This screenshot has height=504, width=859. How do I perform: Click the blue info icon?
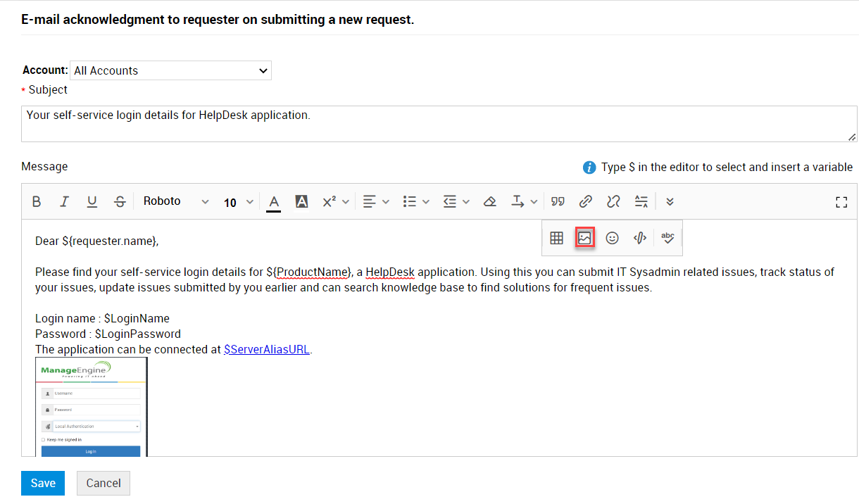(x=589, y=168)
